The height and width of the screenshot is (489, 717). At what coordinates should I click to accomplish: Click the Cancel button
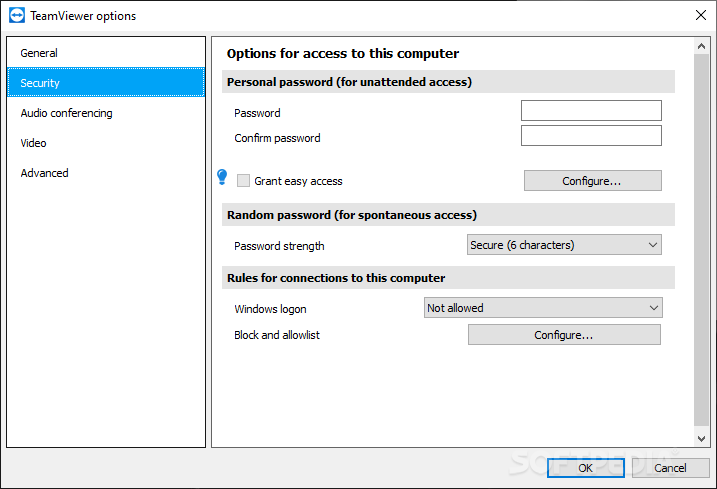coord(670,468)
